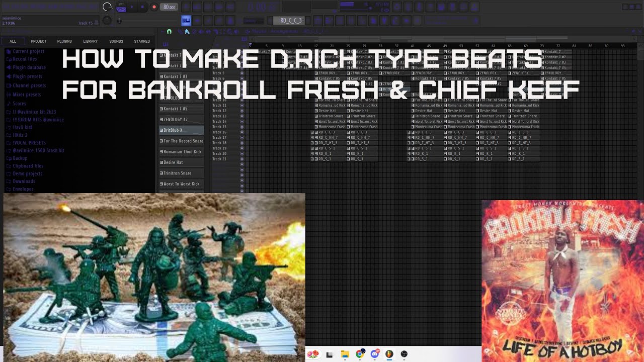The width and height of the screenshot is (644, 362).
Task: Select Desire Hat in the picker
Action: click(182, 162)
